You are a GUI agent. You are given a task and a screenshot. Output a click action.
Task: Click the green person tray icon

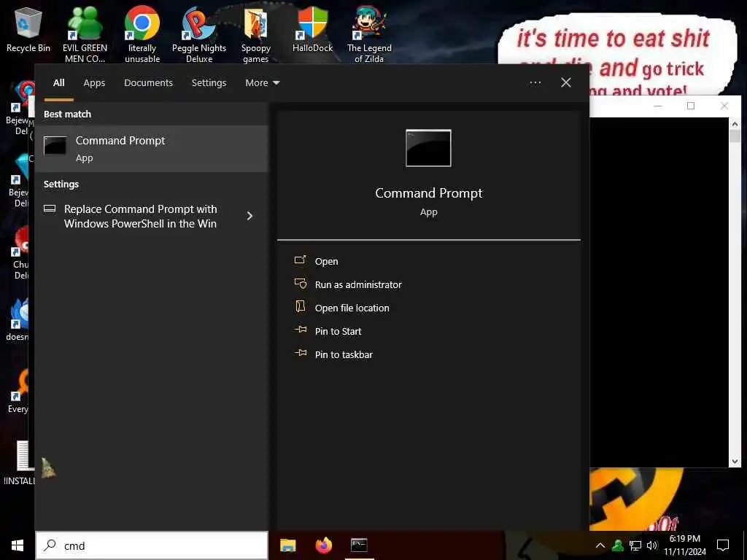coord(618,545)
